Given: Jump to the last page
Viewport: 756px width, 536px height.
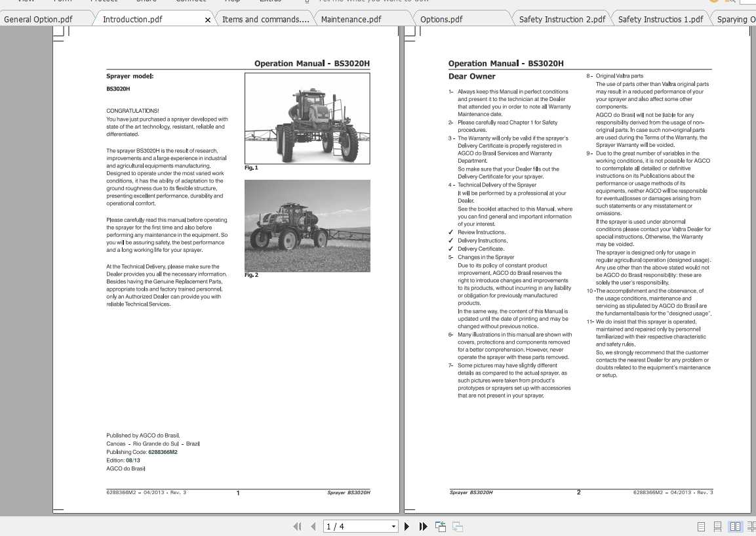Looking at the screenshot, I should (x=424, y=526).
